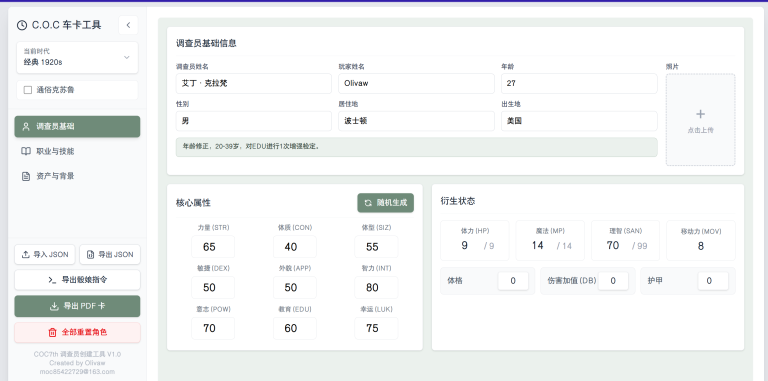The width and height of the screenshot is (768, 381).
Task: Click the 出生地 input field
Action: click(x=579, y=121)
